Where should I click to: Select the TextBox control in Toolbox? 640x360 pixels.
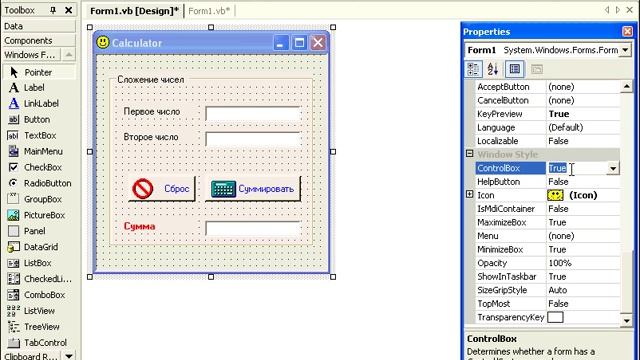pos(39,136)
